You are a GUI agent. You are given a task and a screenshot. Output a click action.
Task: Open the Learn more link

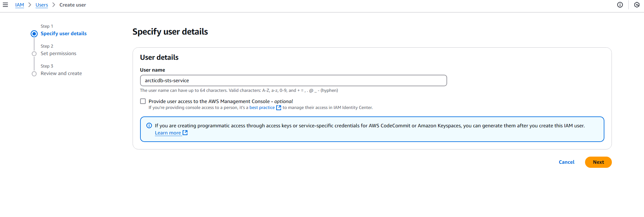(168, 133)
